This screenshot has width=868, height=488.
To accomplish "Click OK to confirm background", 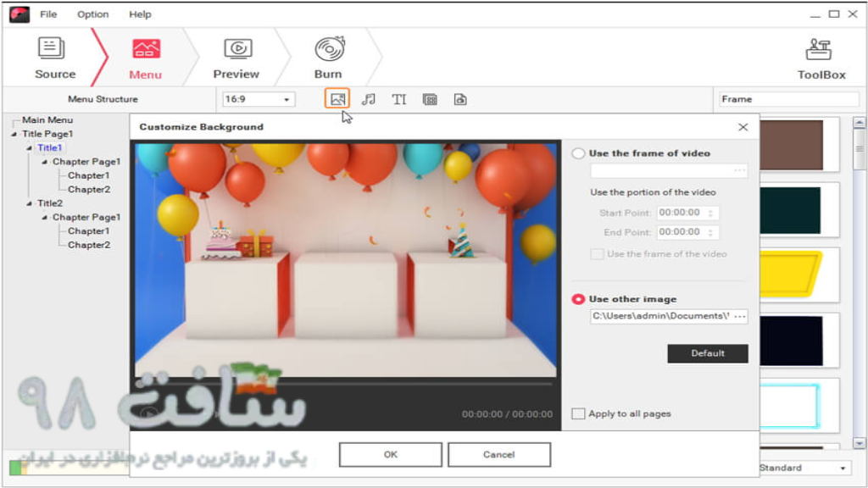I will (x=390, y=454).
